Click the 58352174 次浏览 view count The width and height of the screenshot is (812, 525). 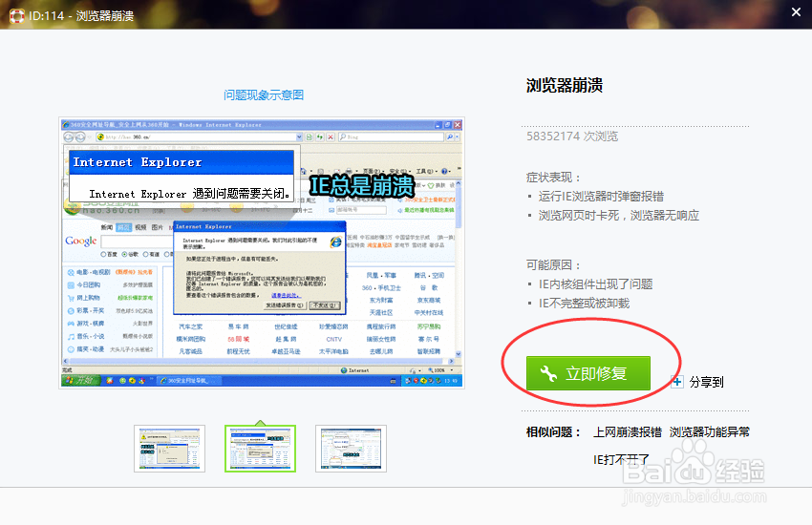(x=572, y=136)
